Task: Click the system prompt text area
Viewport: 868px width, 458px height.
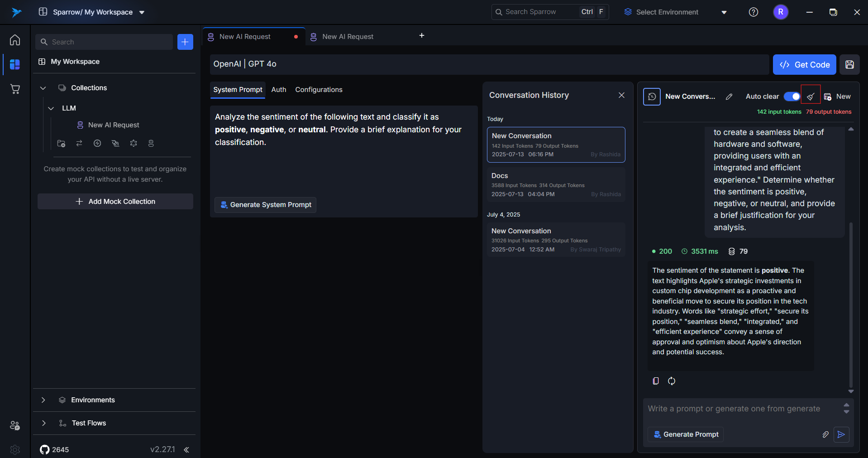Action: pos(343,149)
